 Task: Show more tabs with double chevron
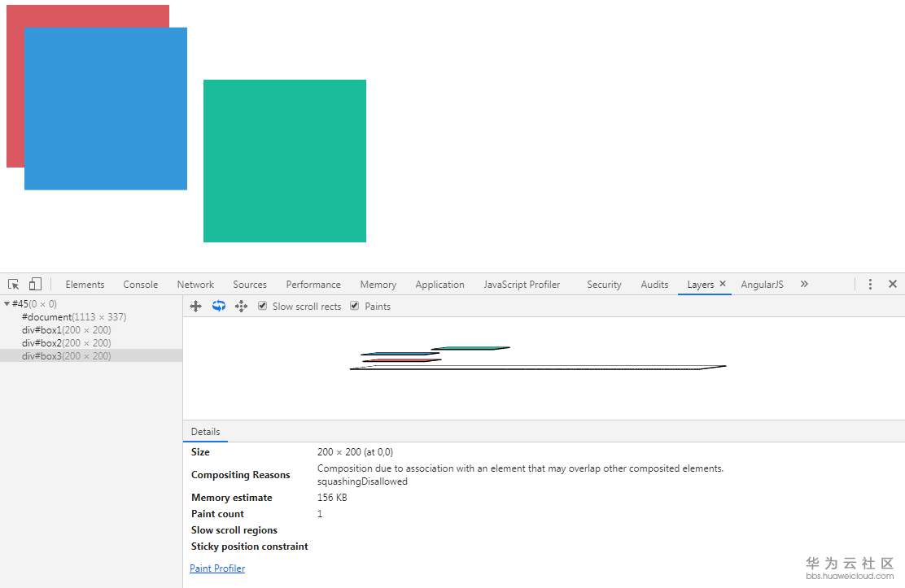pos(804,284)
